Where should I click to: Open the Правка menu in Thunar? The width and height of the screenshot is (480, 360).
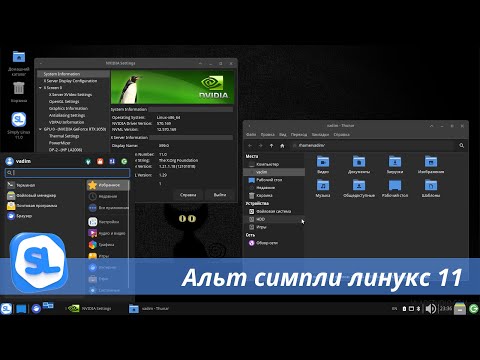click(267, 135)
